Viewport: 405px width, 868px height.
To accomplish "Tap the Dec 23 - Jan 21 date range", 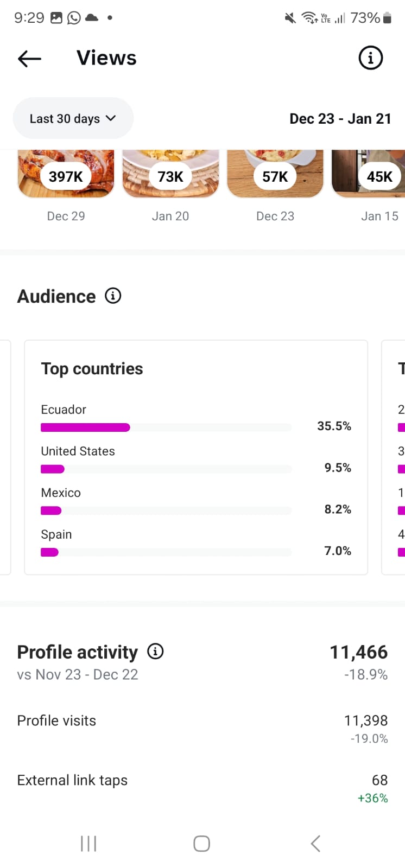I will (x=340, y=119).
